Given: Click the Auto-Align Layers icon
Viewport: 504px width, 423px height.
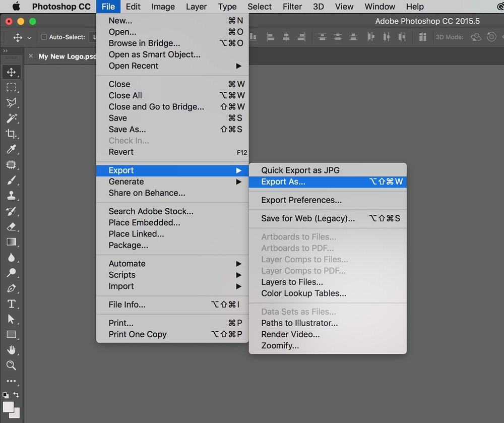Looking at the screenshot, I should [x=422, y=37].
